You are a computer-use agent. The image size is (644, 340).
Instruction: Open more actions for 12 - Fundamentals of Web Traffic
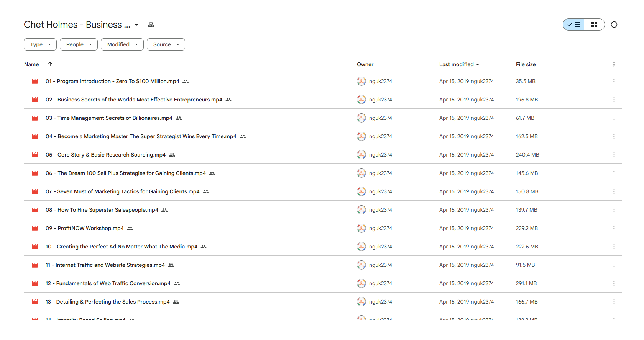pos(614,283)
